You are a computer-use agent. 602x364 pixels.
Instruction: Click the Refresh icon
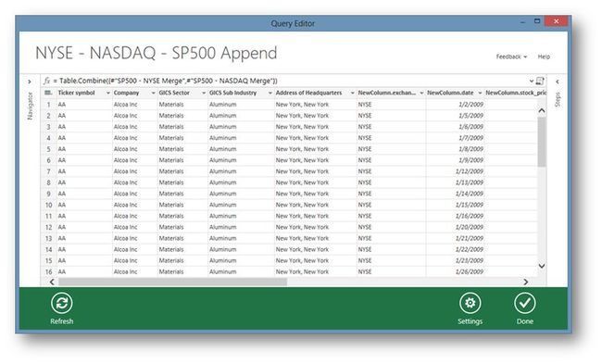[x=61, y=303]
